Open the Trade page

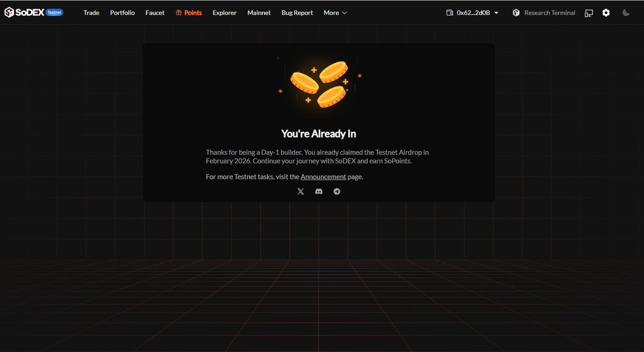[91, 12]
